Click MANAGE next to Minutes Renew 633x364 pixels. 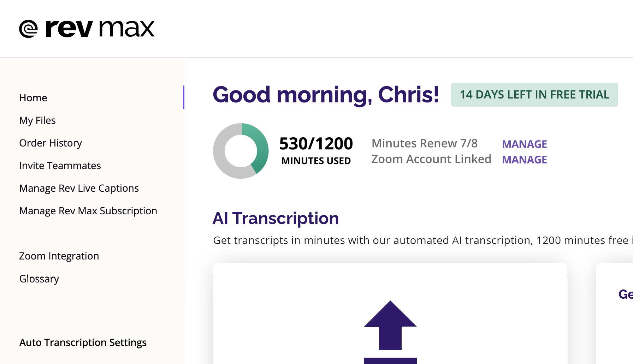click(x=525, y=144)
